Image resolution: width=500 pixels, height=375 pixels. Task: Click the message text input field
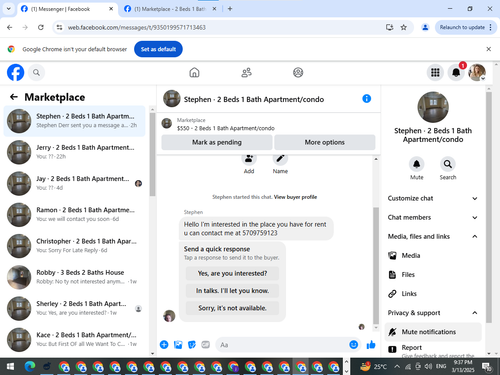pyautogui.click(x=282, y=345)
